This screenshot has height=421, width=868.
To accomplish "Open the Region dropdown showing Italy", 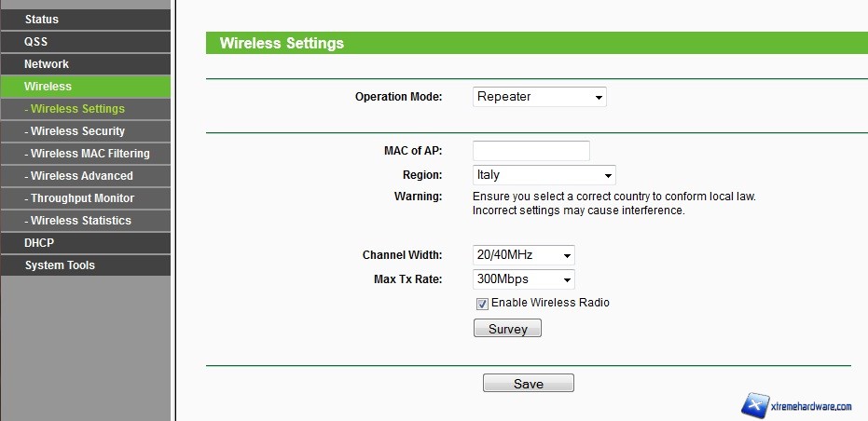I will pos(544,175).
